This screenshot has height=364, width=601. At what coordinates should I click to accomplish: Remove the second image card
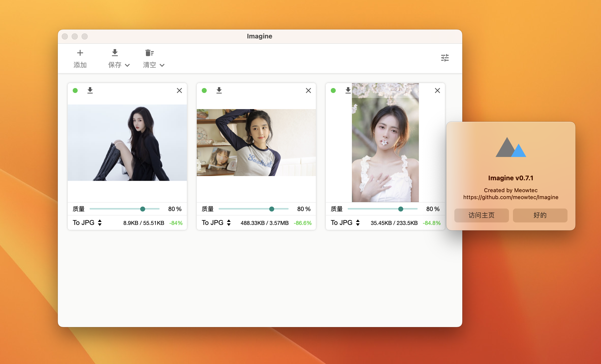pyautogui.click(x=308, y=91)
